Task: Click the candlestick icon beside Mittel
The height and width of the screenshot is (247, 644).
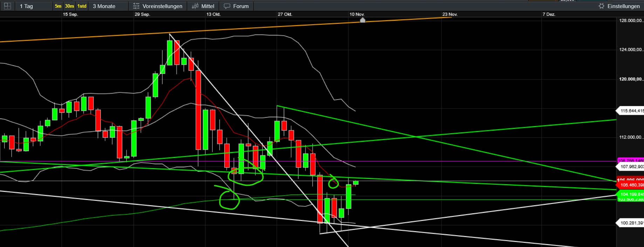Action: click(x=195, y=6)
